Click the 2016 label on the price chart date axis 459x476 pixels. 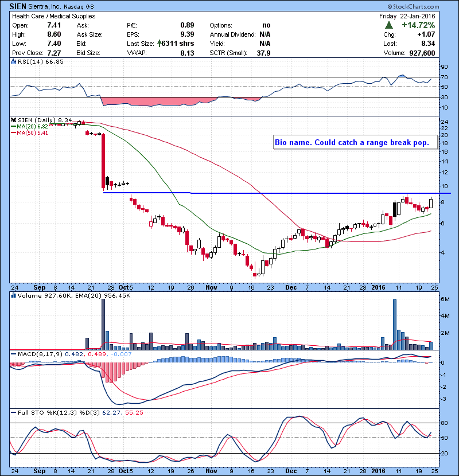[378, 287]
